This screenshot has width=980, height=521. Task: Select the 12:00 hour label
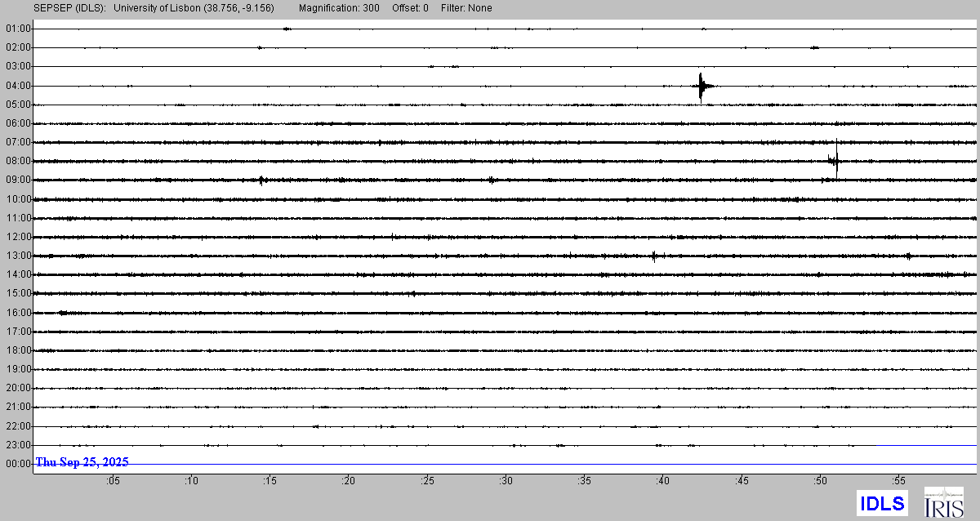pos(18,237)
